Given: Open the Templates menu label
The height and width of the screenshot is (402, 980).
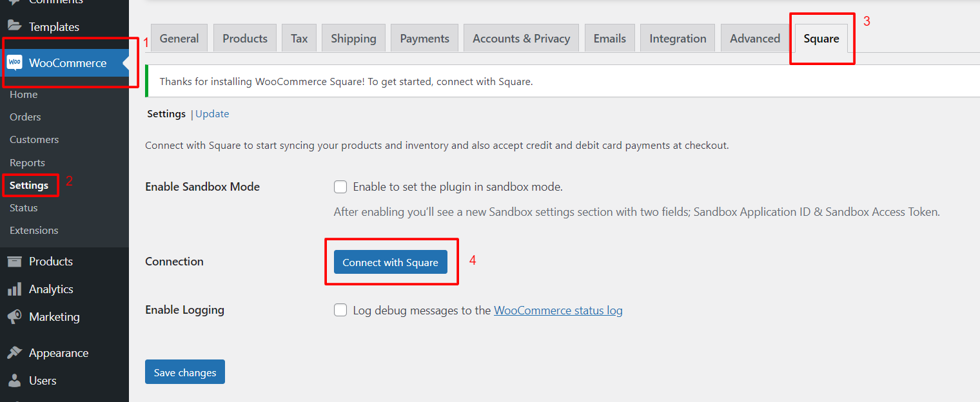Looking at the screenshot, I should 54,27.
